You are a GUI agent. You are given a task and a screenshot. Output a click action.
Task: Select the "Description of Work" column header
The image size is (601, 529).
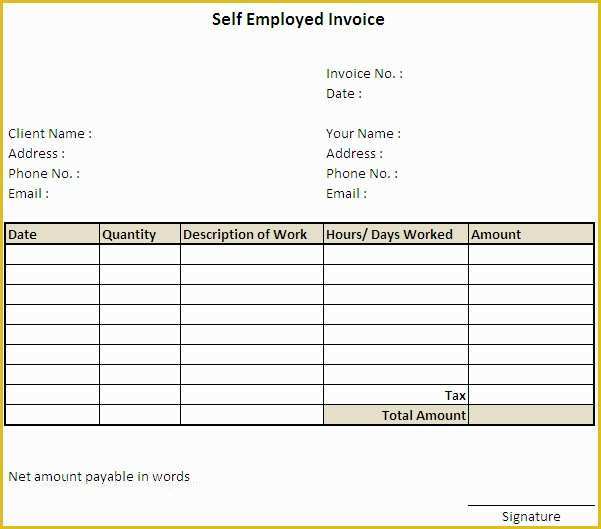coord(252,234)
